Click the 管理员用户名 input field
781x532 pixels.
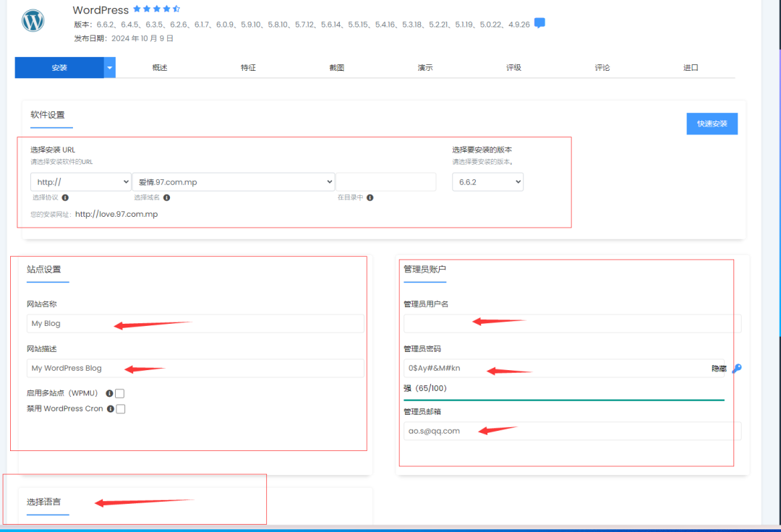pyautogui.click(x=571, y=324)
